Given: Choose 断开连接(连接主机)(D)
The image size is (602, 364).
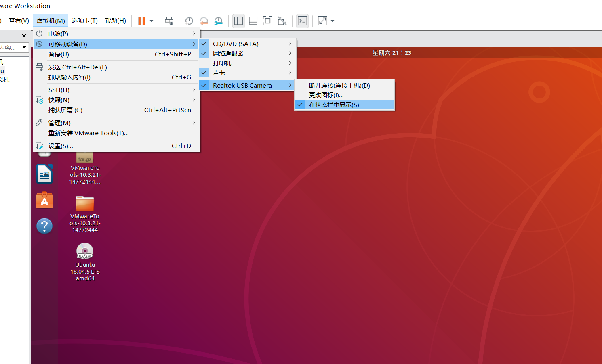Looking at the screenshot, I should (344, 85).
